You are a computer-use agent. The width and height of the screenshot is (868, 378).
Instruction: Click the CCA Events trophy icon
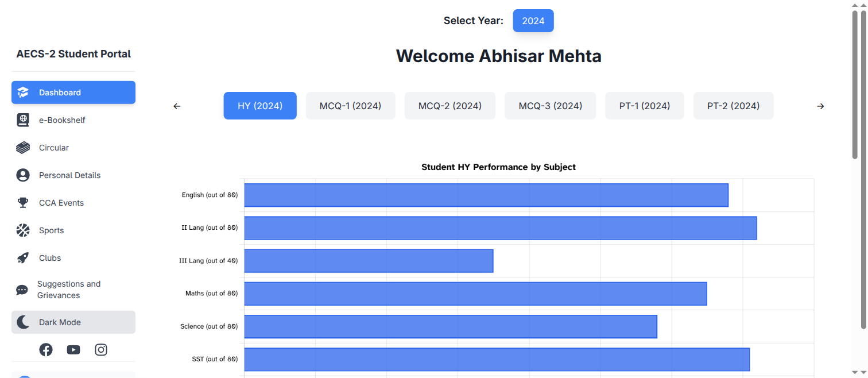(x=23, y=203)
